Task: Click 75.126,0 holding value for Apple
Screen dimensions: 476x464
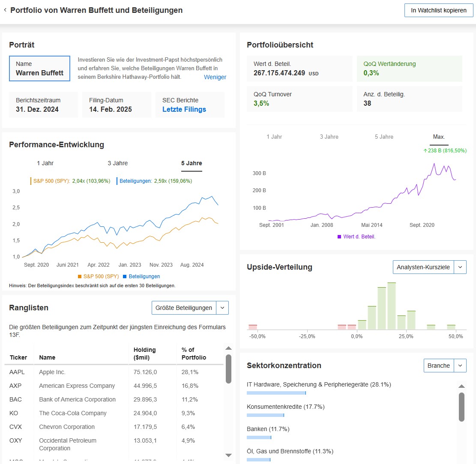Action: (145, 372)
